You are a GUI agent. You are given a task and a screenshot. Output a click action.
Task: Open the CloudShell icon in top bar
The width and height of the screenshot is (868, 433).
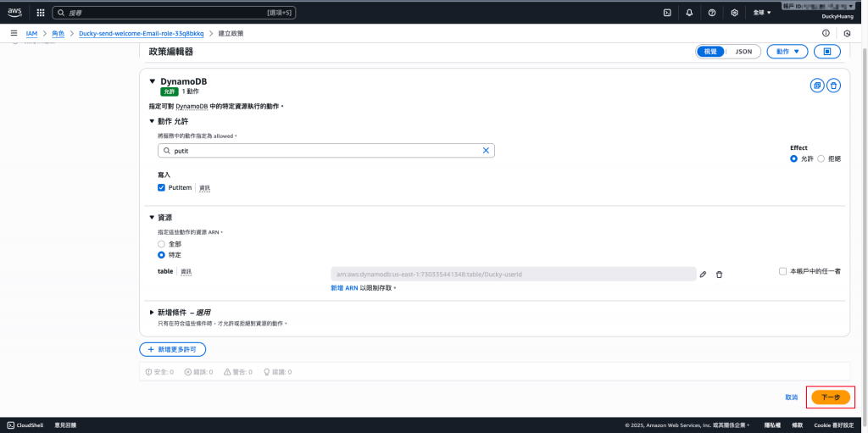tap(668, 12)
